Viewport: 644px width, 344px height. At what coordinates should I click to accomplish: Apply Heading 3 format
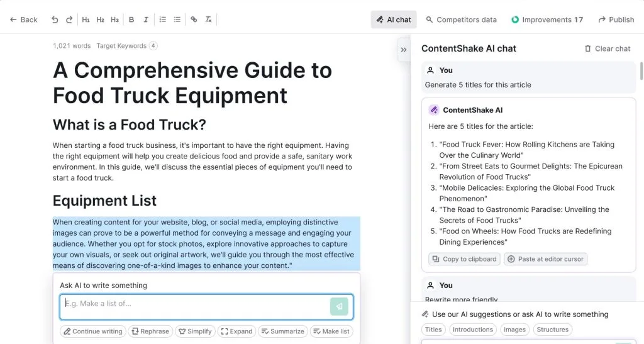coord(114,19)
